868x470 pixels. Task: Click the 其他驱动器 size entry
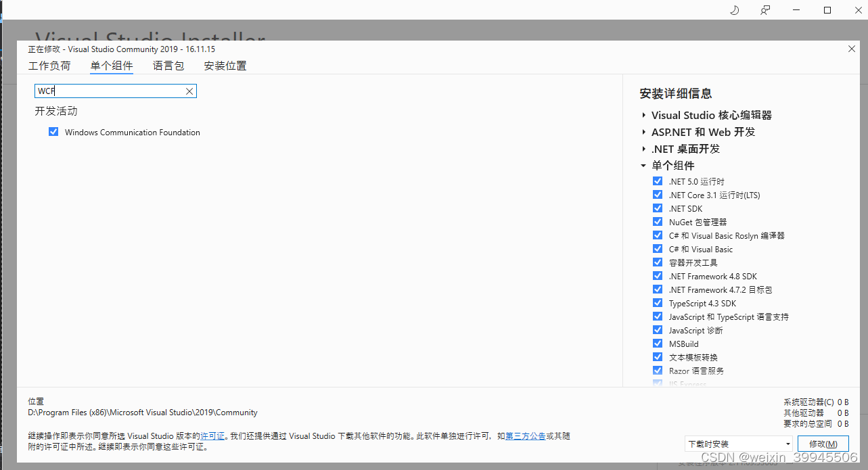816,413
